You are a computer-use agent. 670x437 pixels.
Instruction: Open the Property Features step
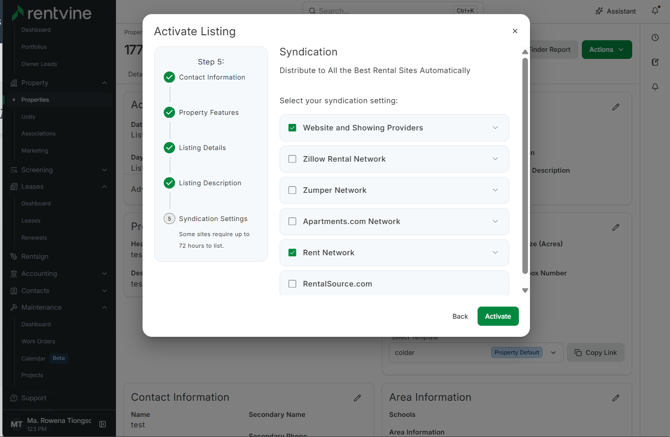[209, 112]
